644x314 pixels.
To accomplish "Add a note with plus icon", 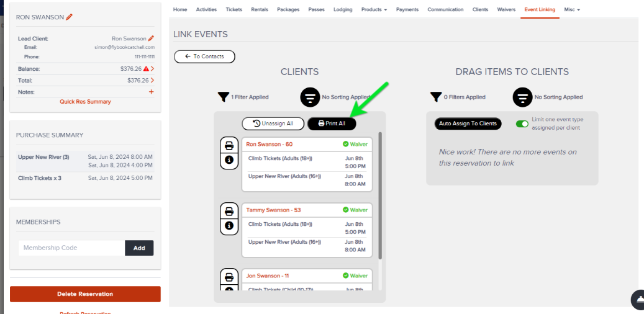I will 151,92.
